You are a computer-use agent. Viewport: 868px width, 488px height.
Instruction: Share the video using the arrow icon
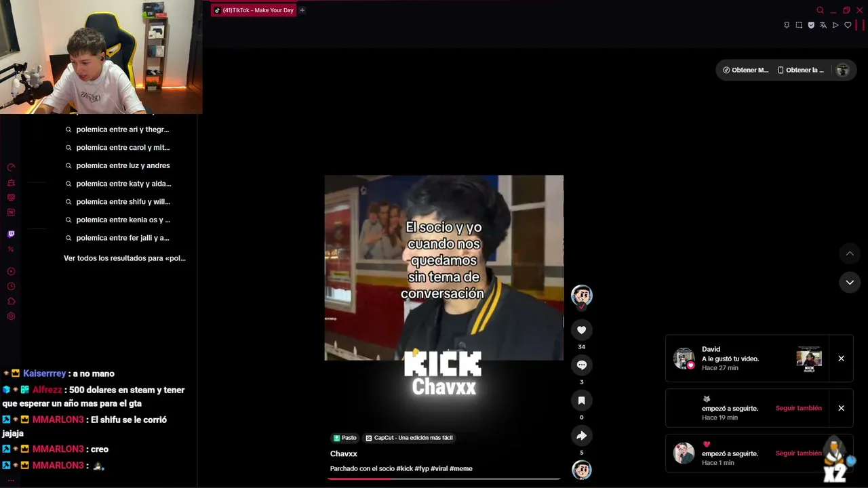pyautogui.click(x=581, y=436)
